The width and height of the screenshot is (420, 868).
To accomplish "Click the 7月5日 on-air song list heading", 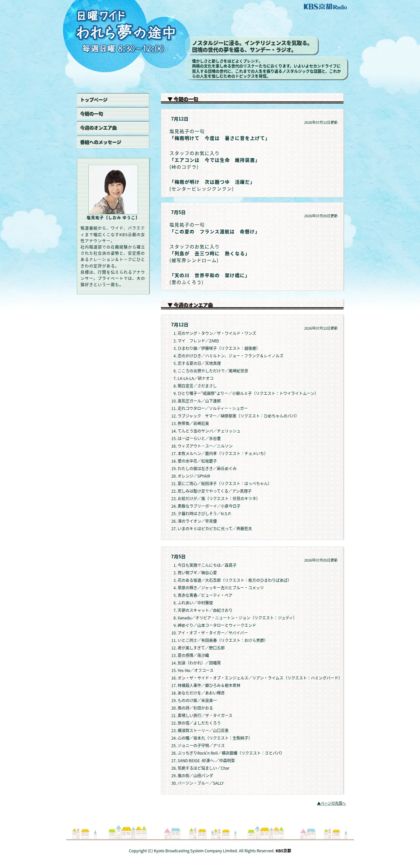I will (178, 557).
